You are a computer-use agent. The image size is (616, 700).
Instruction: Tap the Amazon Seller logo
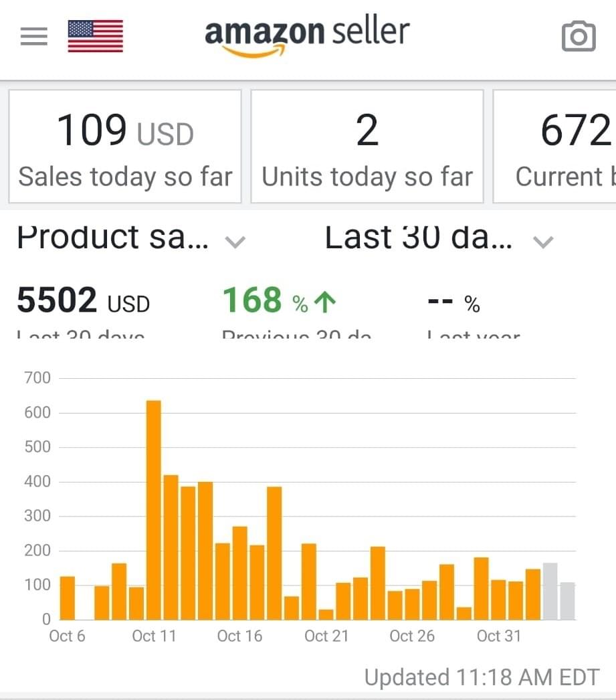tap(307, 36)
